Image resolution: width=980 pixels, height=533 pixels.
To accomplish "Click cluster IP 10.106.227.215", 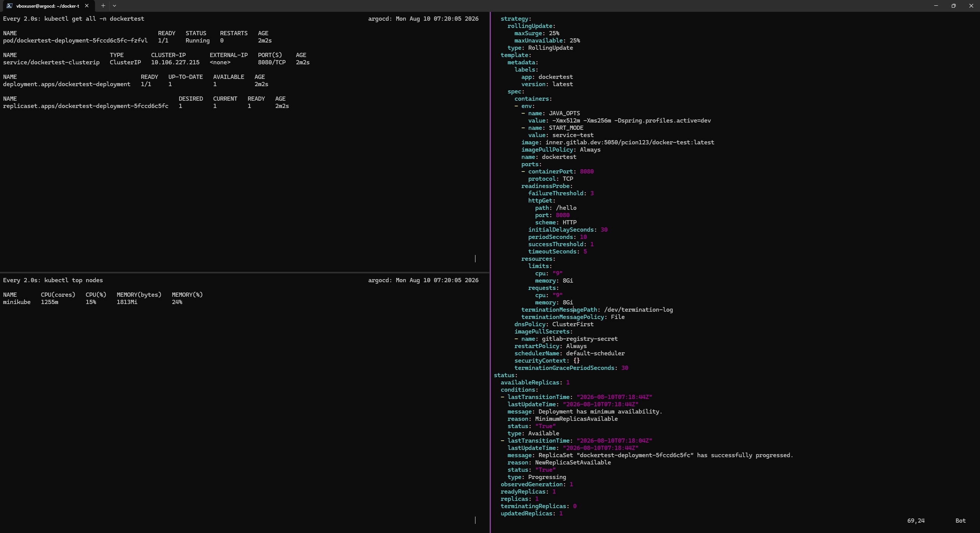I will pos(175,62).
